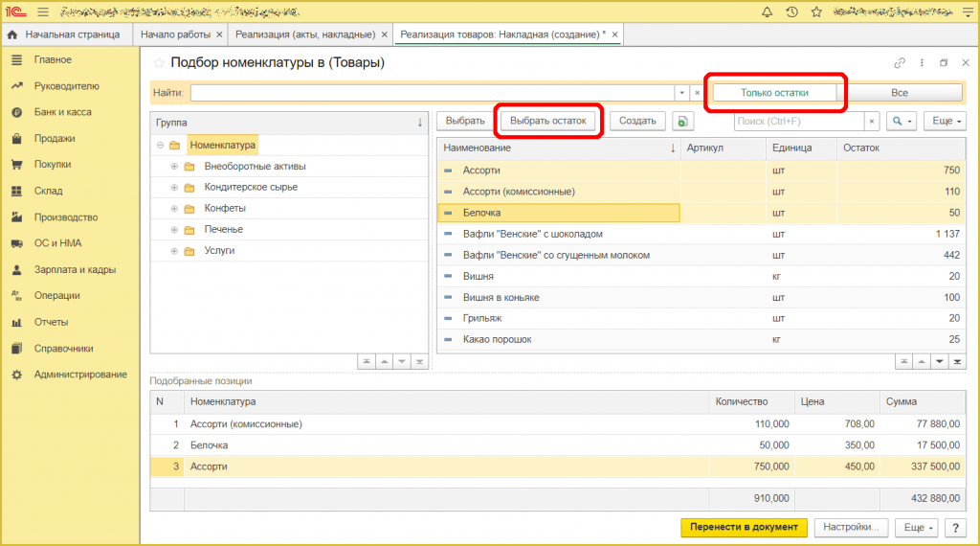Click the copy link icon in form header
980x546 pixels.
(900, 63)
